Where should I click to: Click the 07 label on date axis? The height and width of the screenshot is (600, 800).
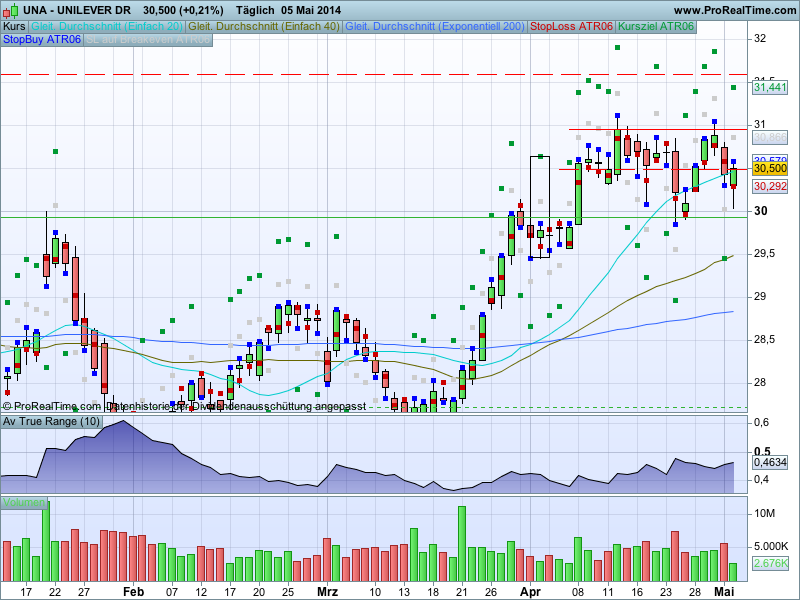coord(172,592)
